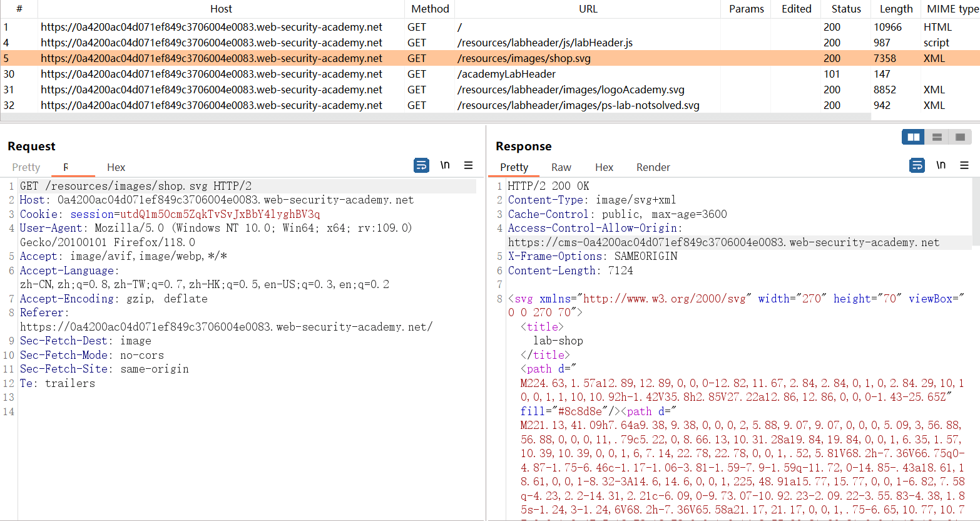980x521 pixels.
Task: Open the Hex tab in Request panel
Action: tap(116, 167)
